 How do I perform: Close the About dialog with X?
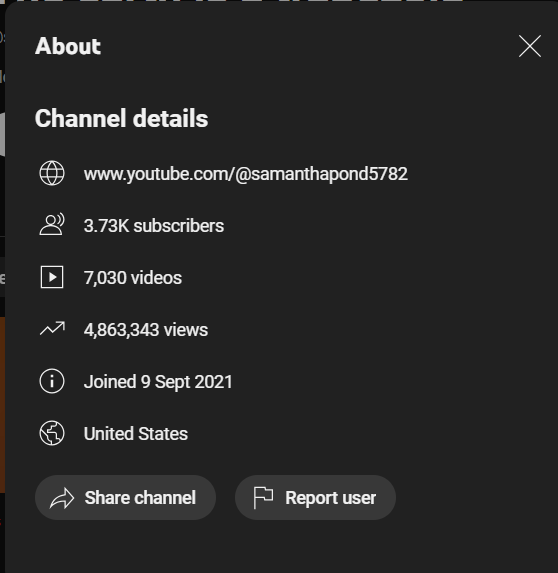[x=529, y=46]
